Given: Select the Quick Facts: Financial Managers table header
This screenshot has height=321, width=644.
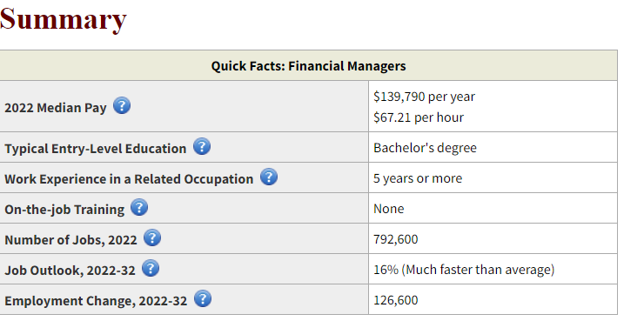Looking at the screenshot, I should [308, 65].
